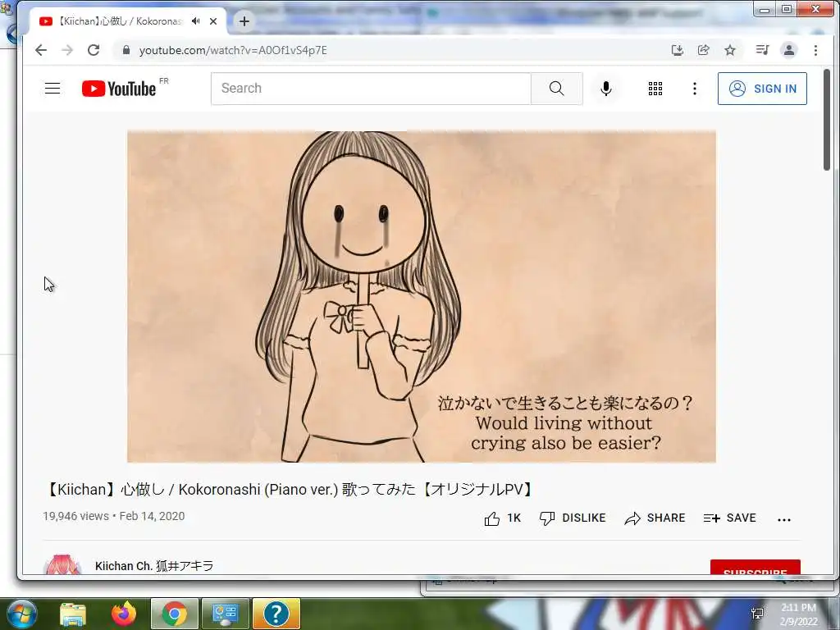Open Control Panel taskbar item

(225, 614)
